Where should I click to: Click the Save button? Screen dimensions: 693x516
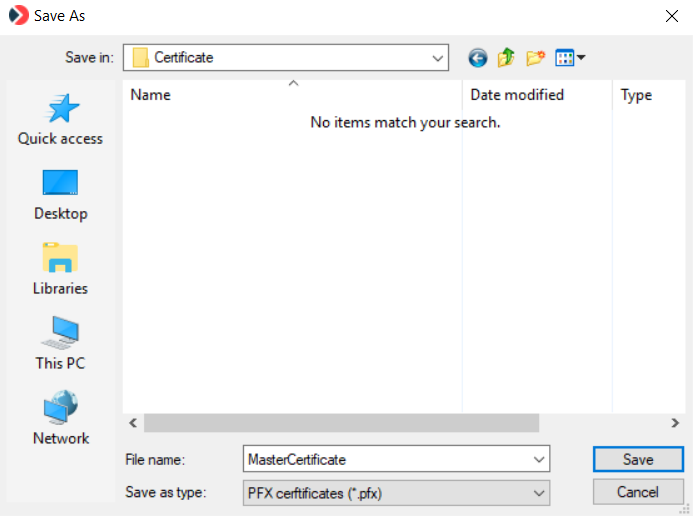coord(638,460)
